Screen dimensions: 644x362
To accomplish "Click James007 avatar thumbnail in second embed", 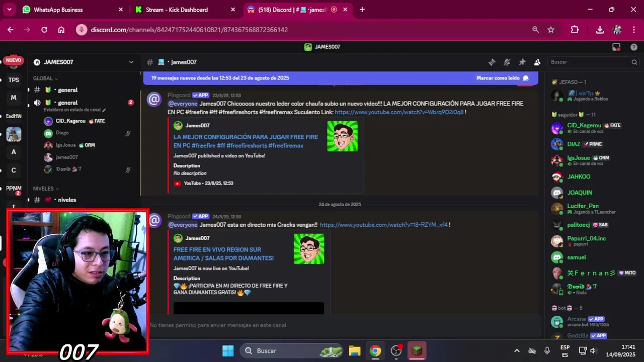I will tap(309, 249).
